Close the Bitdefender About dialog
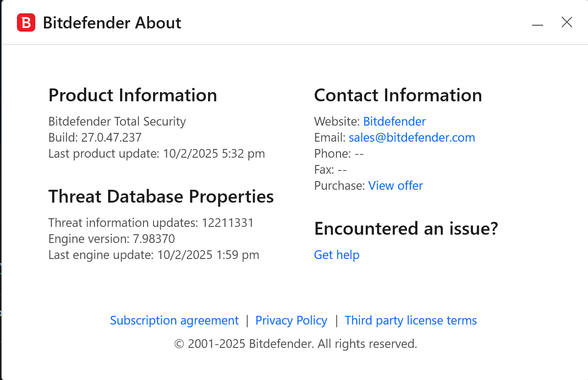588x380 pixels. tap(567, 22)
